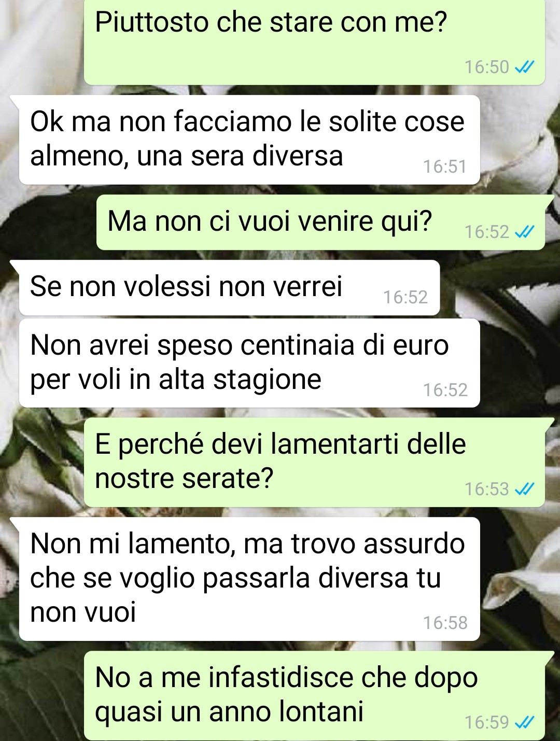
Task: Tap the 16:59 timestamp on the last message
Action: (x=487, y=722)
